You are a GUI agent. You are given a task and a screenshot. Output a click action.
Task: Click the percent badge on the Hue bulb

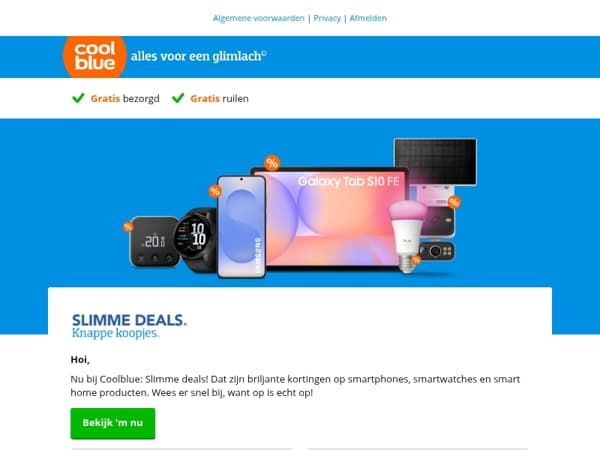(416, 260)
